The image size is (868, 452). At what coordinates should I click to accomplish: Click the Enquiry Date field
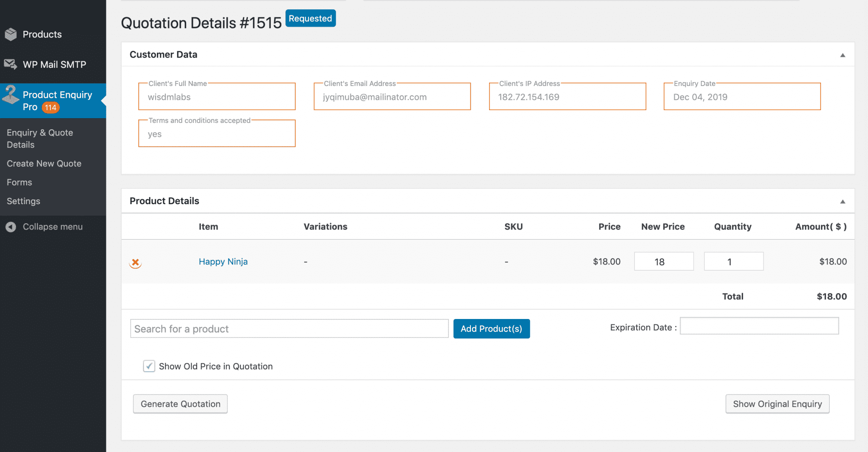point(742,97)
